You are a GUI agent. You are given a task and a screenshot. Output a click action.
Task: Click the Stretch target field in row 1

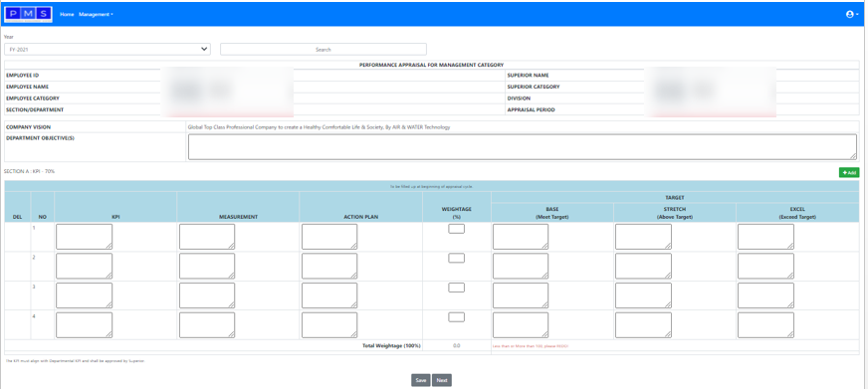point(643,236)
